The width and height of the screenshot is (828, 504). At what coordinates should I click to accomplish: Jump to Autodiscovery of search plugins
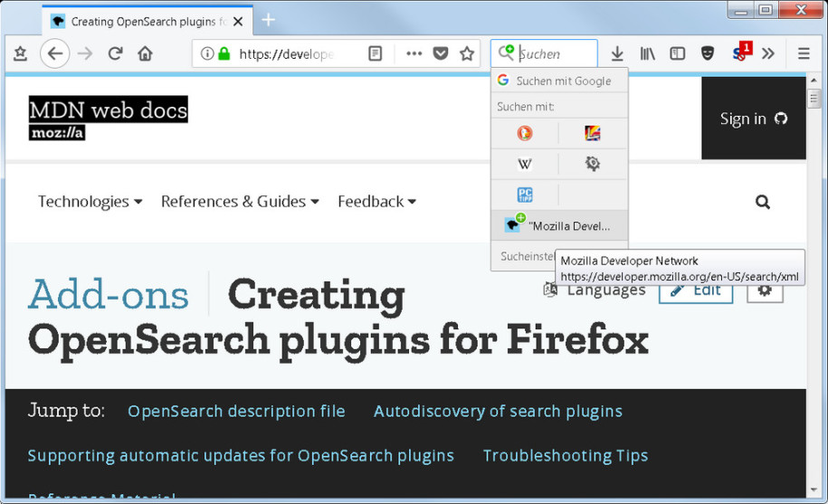coord(498,411)
